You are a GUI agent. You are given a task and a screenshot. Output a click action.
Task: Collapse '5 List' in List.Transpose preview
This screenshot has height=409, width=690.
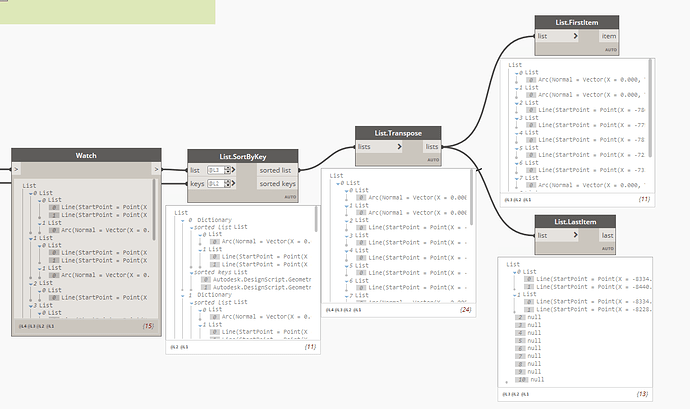click(347, 266)
